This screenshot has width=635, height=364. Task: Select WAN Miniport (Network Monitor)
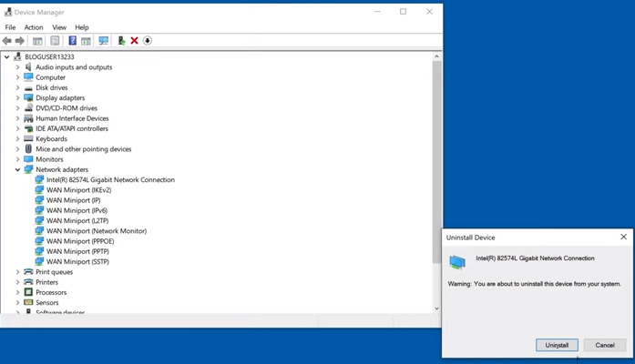(x=97, y=231)
